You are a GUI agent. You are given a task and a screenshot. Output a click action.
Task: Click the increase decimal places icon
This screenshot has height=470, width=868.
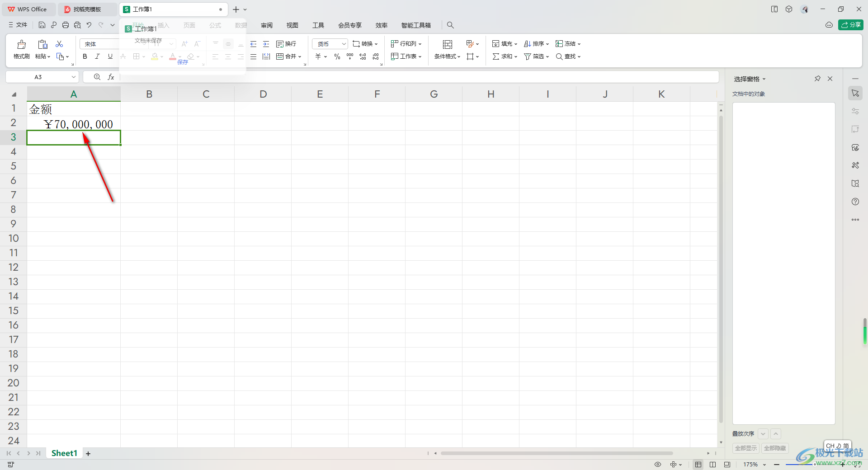tap(363, 56)
